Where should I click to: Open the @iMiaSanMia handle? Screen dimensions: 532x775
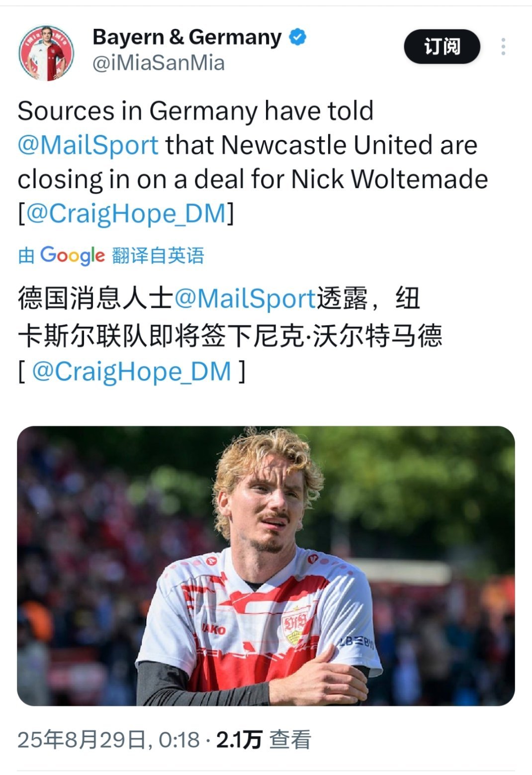pyautogui.click(x=159, y=64)
